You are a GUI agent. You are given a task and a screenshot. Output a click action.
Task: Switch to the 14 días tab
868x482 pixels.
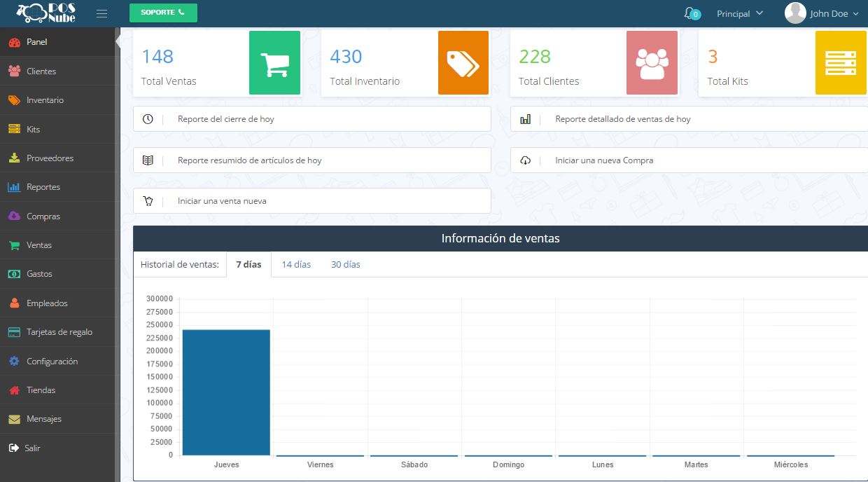[x=296, y=265]
